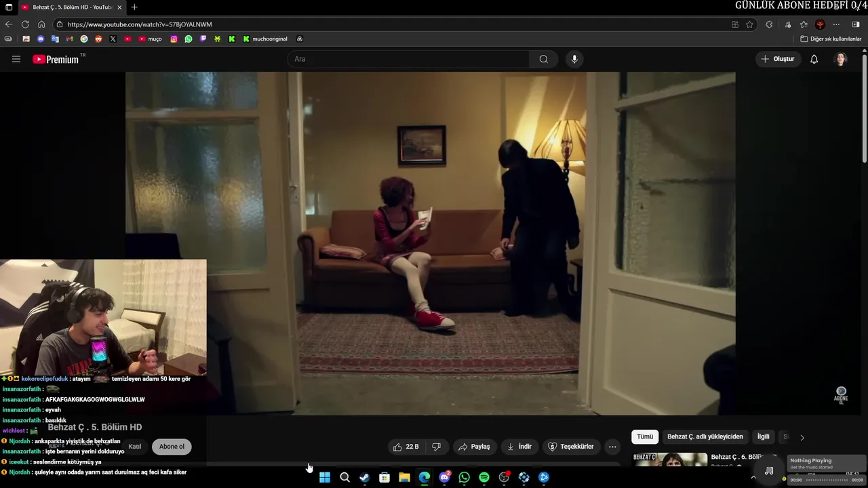Expand filter chips with right chevron
This screenshot has width=868, height=488.
click(x=802, y=437)
